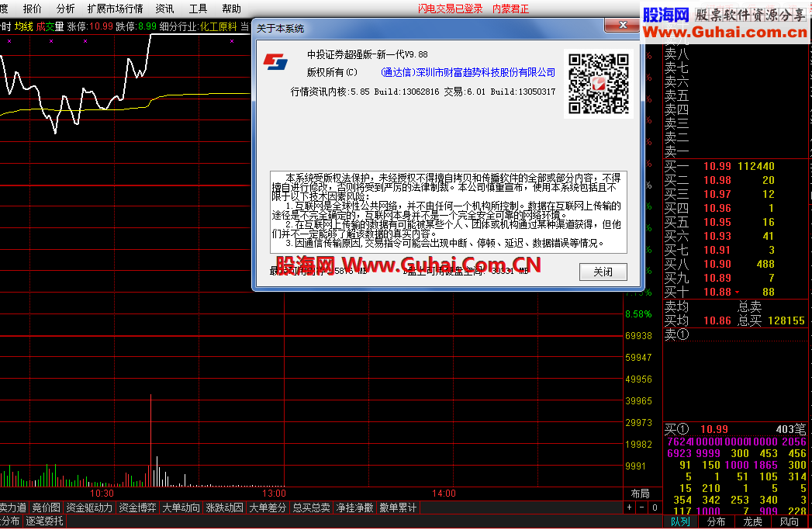Click the 卖一 ask row label
Image resolution: width=812 pixels, height=530 pixels.
677,152
